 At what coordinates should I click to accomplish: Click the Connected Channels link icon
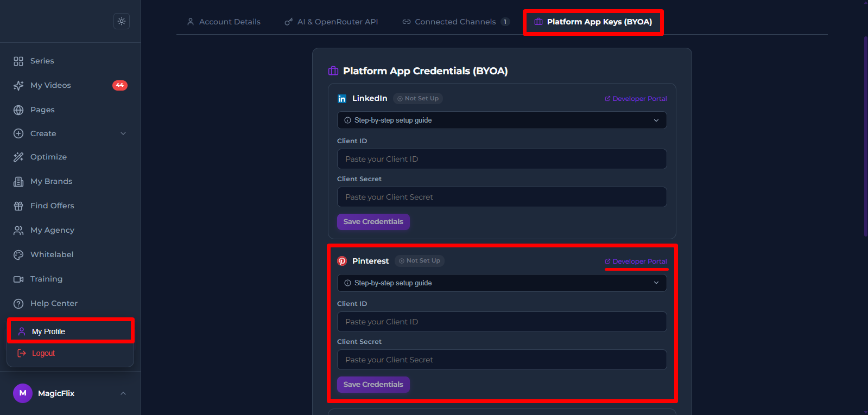406,22
